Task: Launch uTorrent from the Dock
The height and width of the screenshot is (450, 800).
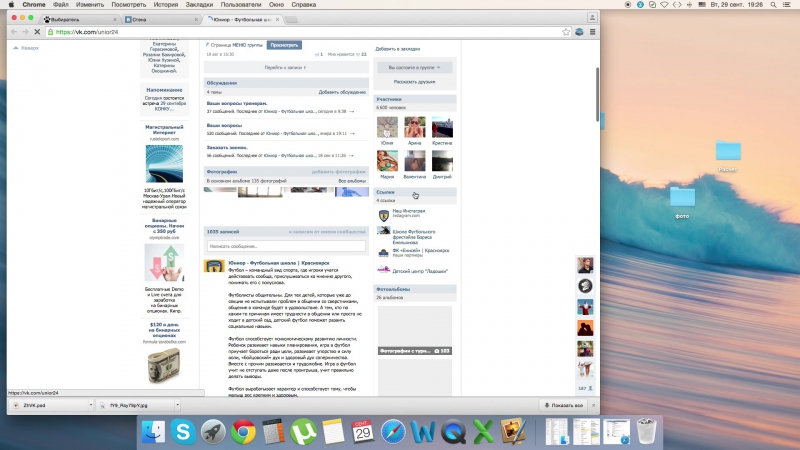Action: [x=303, y=432]
